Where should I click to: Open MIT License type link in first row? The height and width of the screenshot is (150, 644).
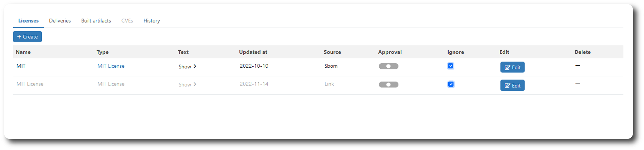(111, 66)
